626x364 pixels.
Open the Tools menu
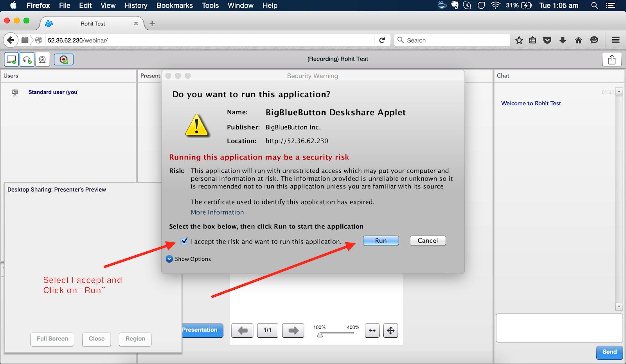point(210,5)
